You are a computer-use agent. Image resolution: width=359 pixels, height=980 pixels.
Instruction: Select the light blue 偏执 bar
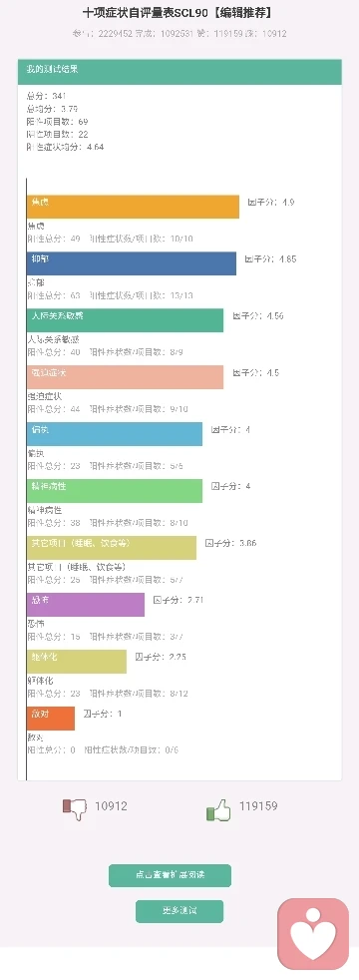tap(115, 434)
